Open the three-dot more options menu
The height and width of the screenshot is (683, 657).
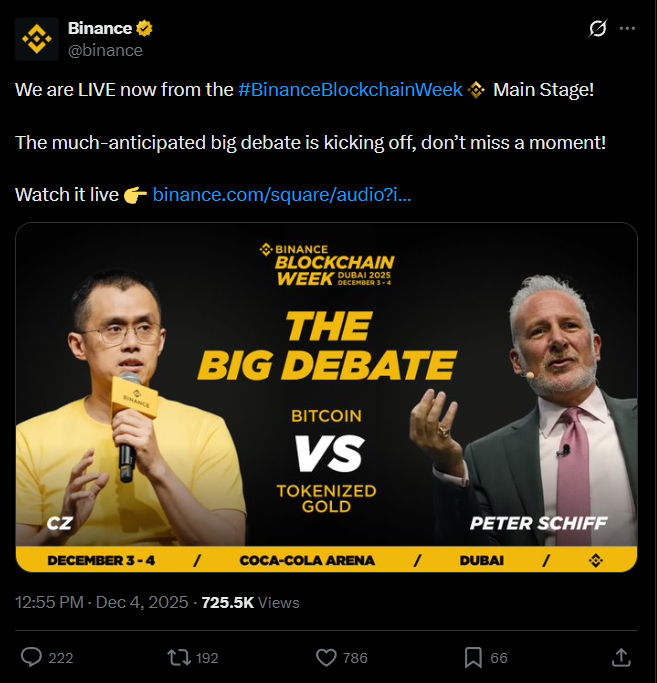627,29
